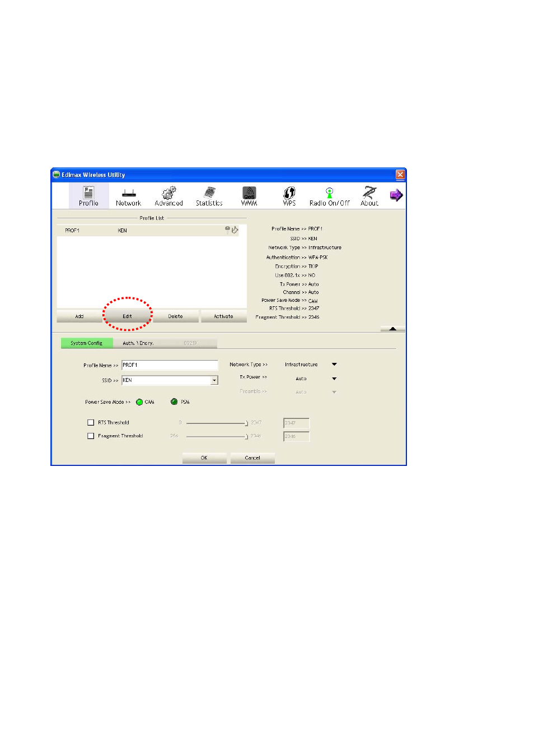This screenshot has width=534, height=756.
Task: Open the Tx Power dropdown
Action: (334, 379)
